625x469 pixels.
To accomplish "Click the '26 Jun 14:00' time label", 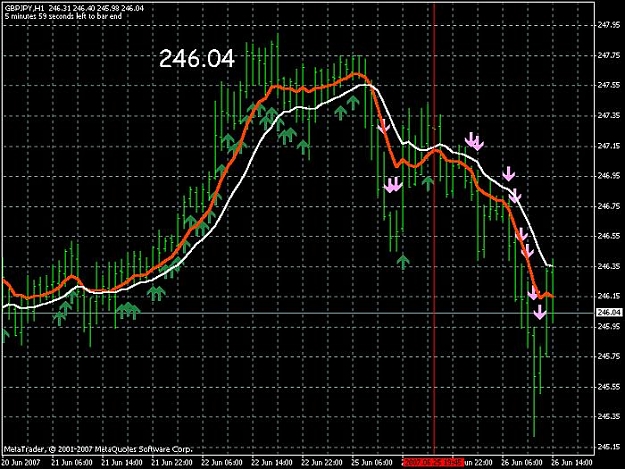I will [572, 463].
